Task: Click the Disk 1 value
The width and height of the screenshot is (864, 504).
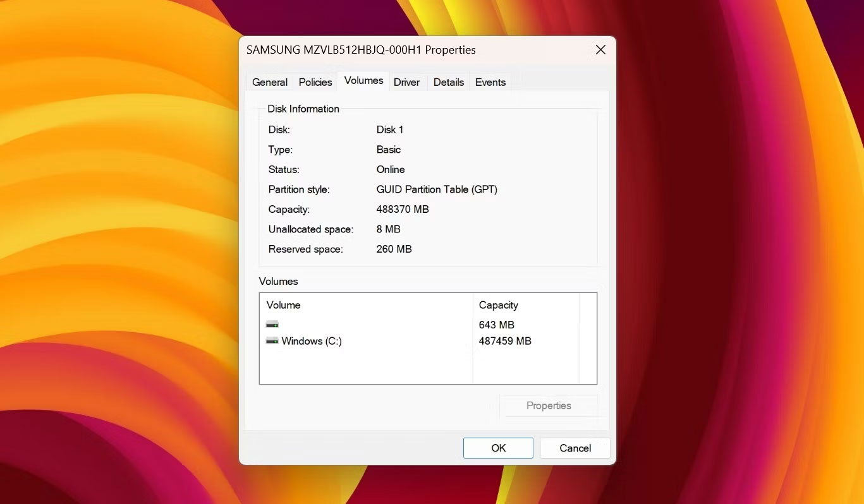Action: click(x=390, y=129)
